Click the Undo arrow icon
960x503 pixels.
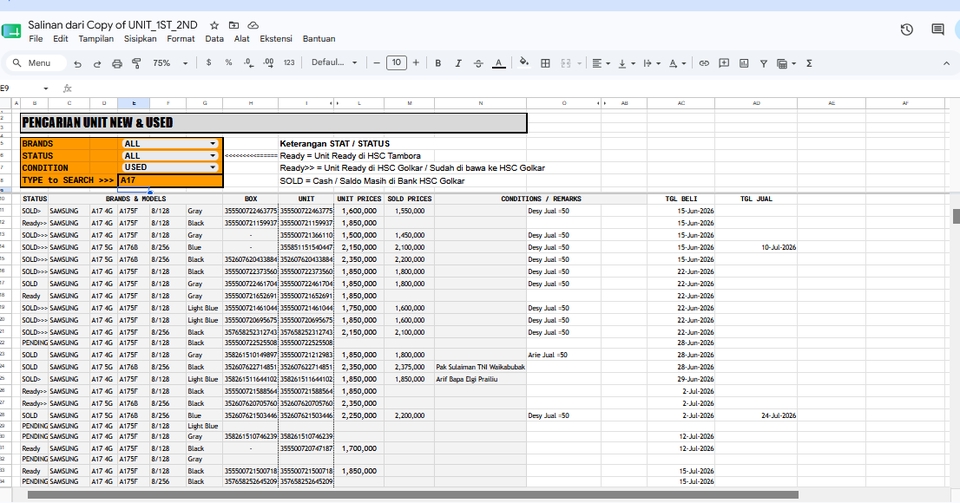(x=77, y=63)
